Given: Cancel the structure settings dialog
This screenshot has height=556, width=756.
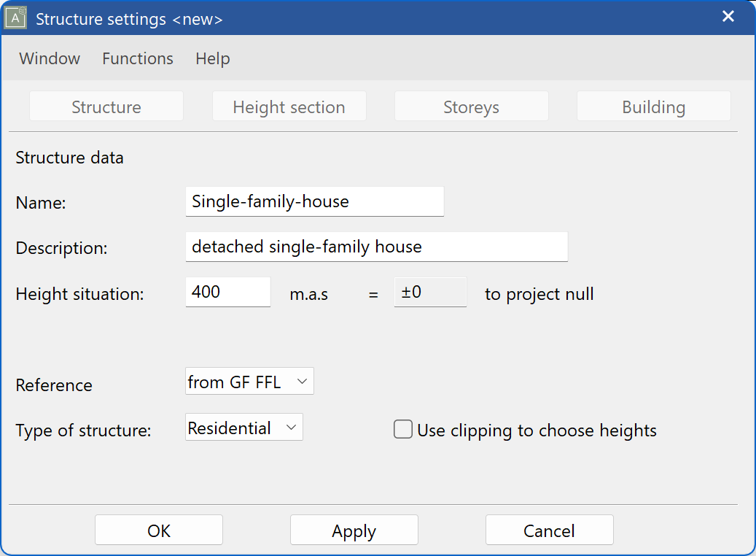Looking at the screenshot, I should [549, 530].
